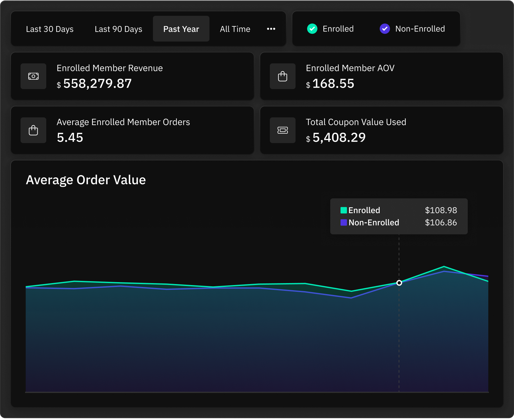Viewport: 514px width, 420px height.
Task: Click the tooltip value $108.98
Action: (441, 210)
